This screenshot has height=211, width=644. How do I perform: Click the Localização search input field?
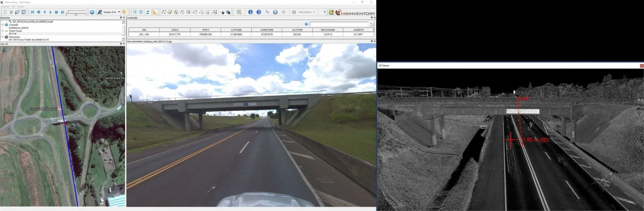(x=339, y=24)
